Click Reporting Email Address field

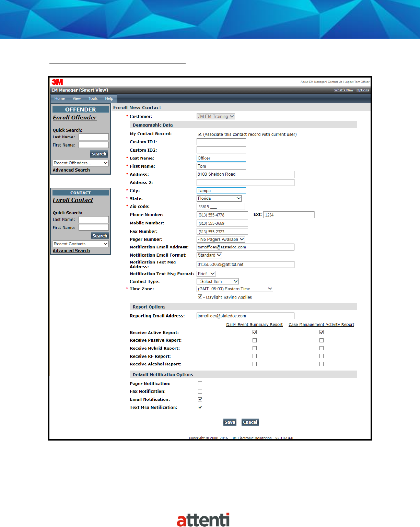click(x=245, y=316)
